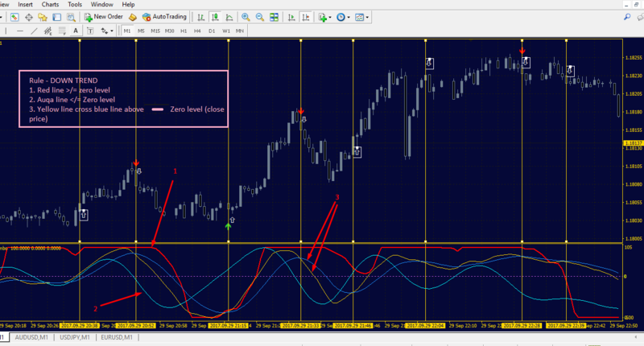Switch timeframe to M1
The height and width of the screenshot is (346, 644).
(x=127, y=31)
